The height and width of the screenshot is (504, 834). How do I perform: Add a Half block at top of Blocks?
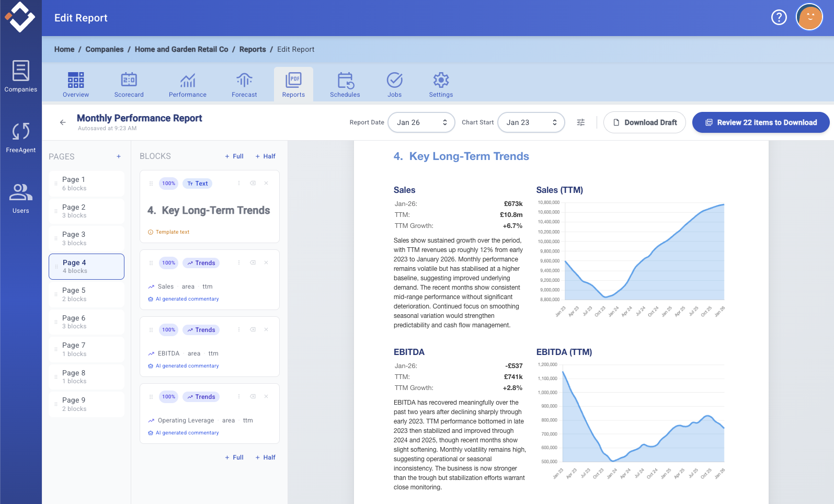click(x=266, y=156)
